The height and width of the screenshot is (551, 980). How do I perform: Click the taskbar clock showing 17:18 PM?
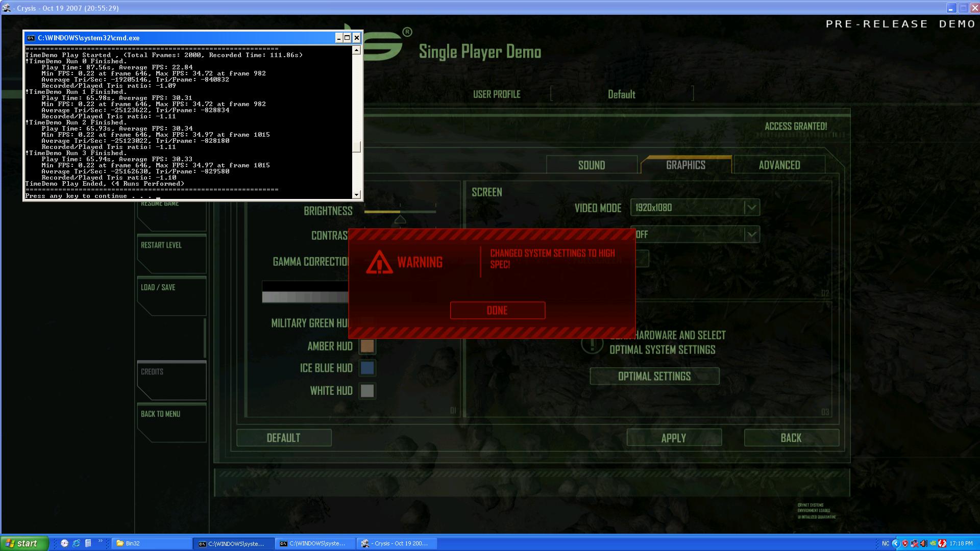[x=961, y=543]
